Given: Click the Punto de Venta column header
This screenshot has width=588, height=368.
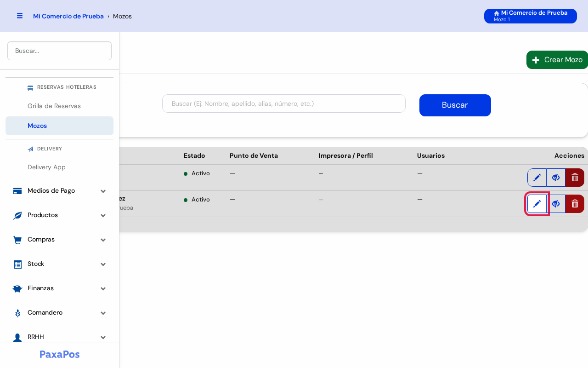Looking at the screenshot, I should pos(254,155).
